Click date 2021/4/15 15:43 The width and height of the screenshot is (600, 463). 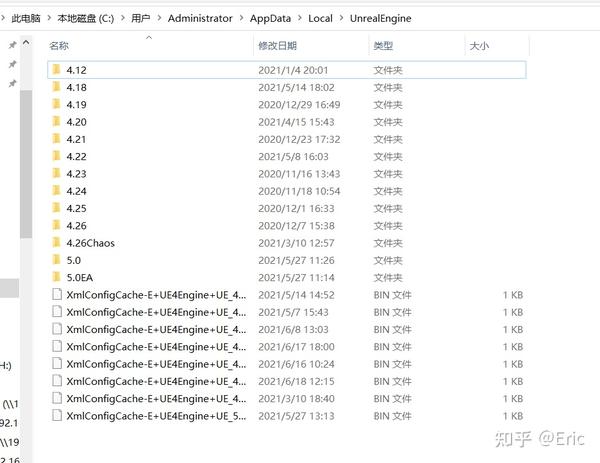point(296,122)
